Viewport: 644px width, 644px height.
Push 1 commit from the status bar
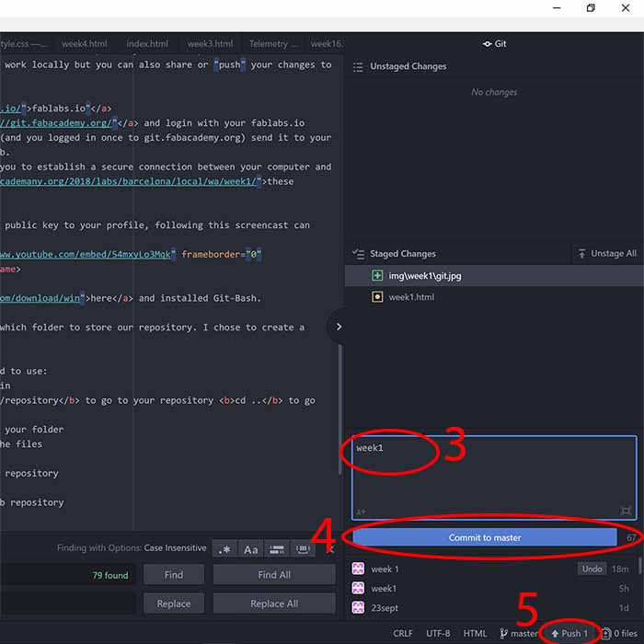[x=569, y=633]
